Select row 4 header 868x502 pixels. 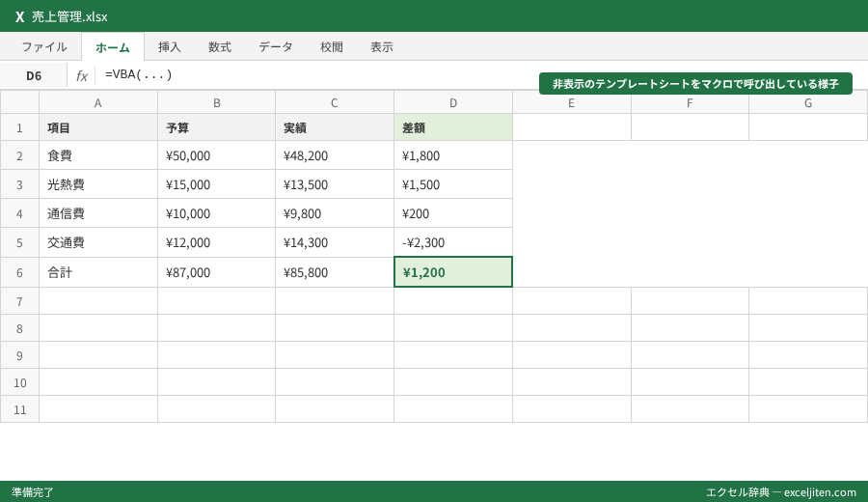[x=19, y=213]
